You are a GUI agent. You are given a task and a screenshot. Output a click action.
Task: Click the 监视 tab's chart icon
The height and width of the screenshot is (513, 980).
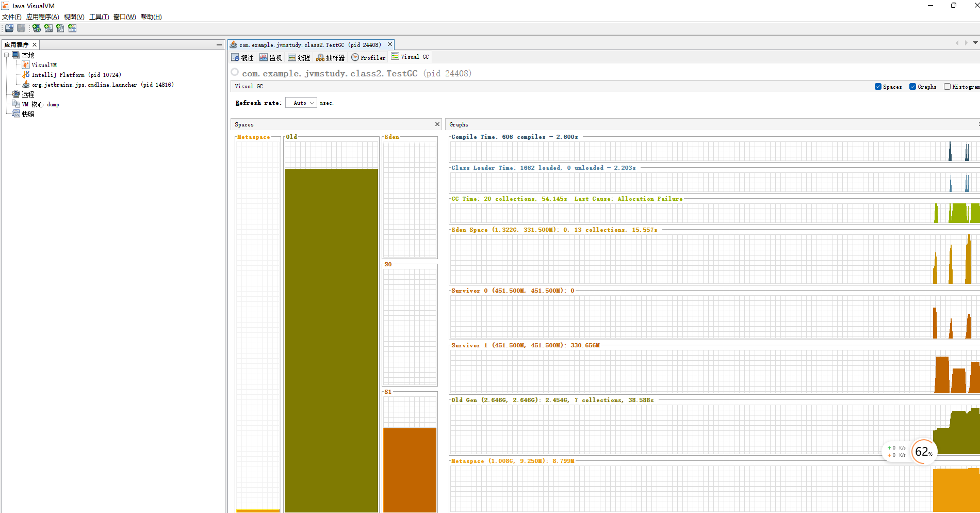tap(264, 57)
